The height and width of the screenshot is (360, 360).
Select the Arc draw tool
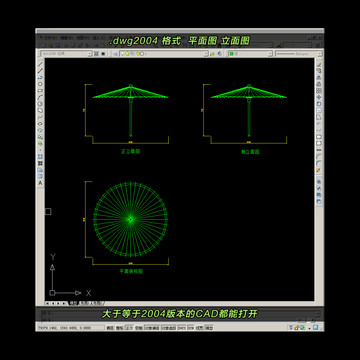pyautogui.click(x=40, y=97)
